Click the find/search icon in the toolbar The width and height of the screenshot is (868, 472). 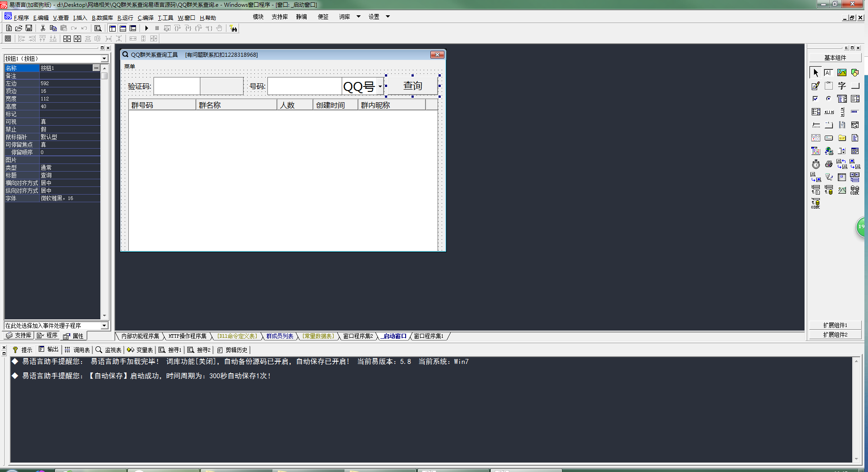click(x=98, y=28)
